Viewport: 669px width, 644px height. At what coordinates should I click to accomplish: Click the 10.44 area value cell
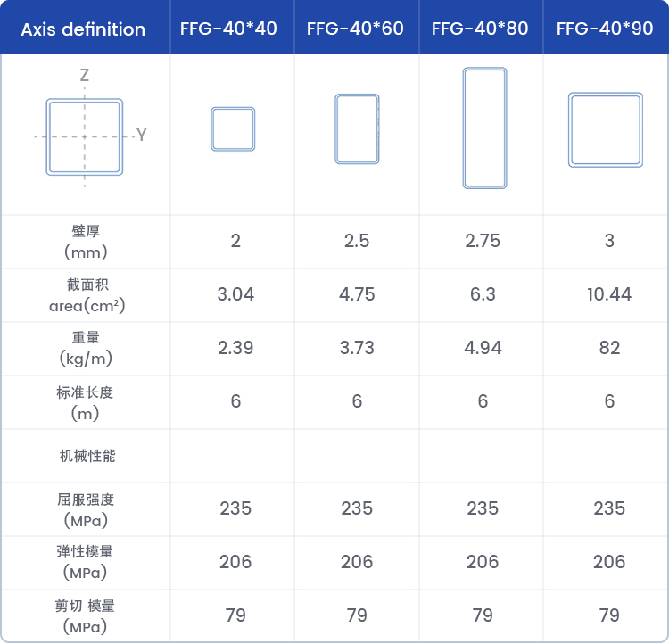609,294
